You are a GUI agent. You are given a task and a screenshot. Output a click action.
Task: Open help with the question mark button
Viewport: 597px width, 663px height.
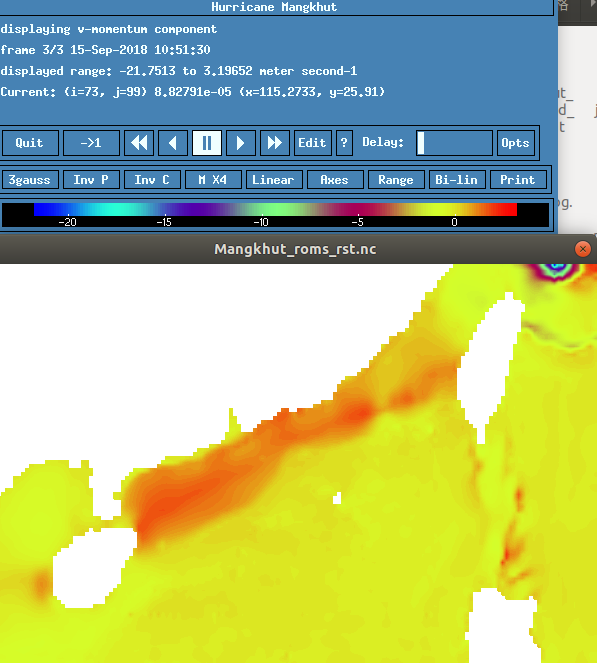click(x=345, y=143)
